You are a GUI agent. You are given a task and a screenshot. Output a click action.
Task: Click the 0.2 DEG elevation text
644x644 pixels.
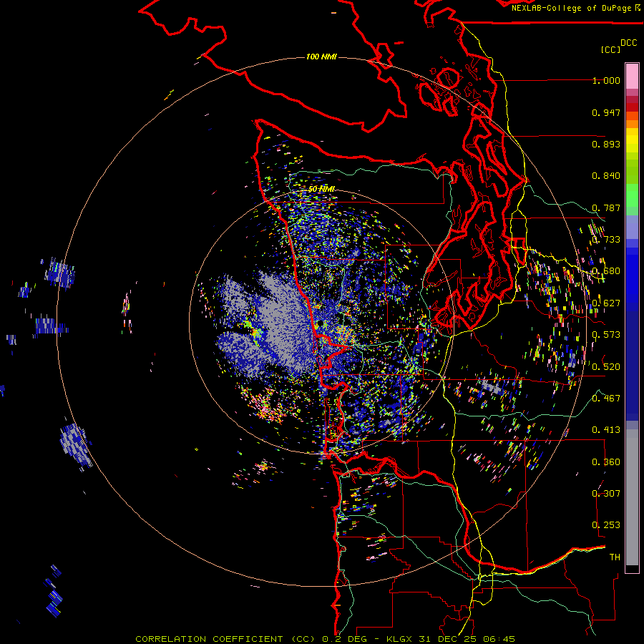click(x=344, y=639)
